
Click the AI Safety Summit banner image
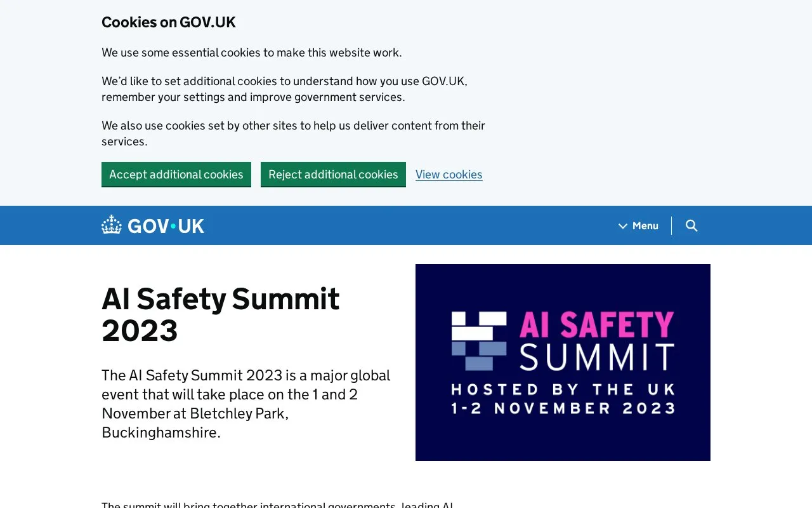click(x=563, y=363)
